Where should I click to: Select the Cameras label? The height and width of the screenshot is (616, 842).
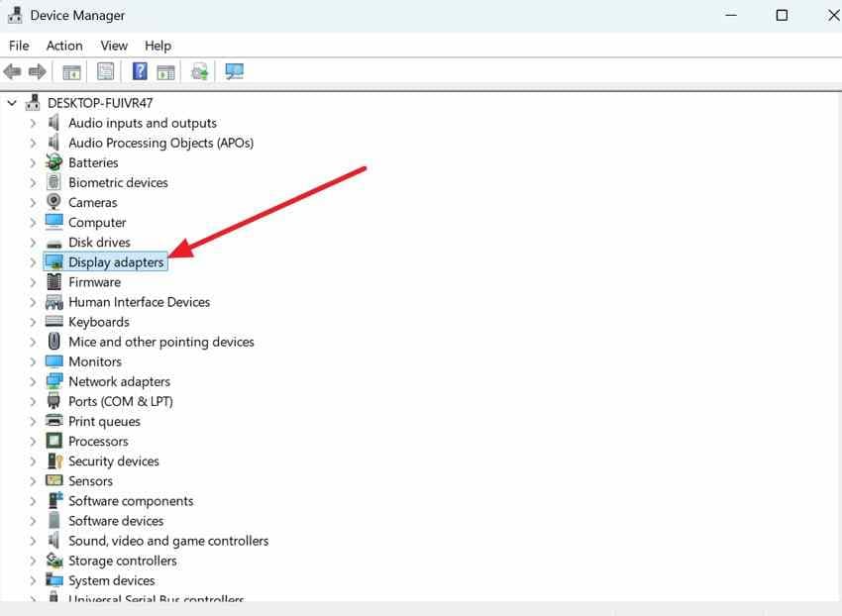coord(92,202)
